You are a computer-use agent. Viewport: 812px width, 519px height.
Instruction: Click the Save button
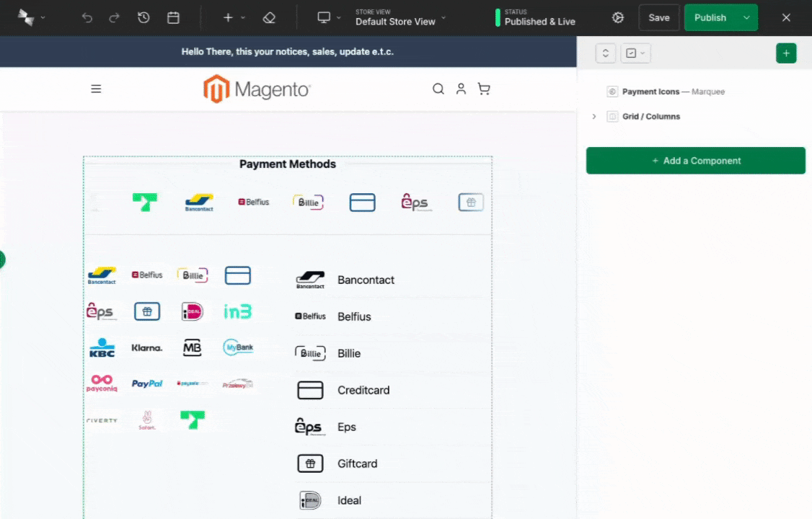(658, 17)
